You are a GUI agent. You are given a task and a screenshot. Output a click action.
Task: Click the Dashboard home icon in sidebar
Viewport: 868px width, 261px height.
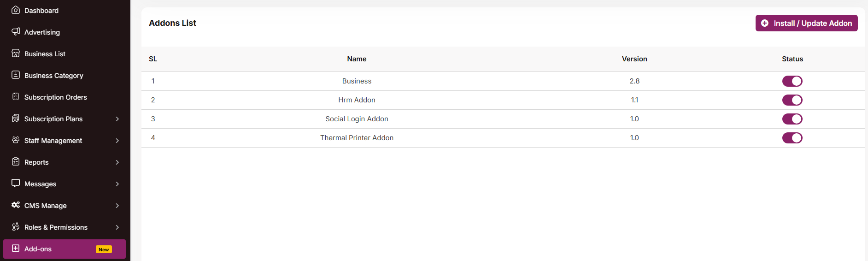[x=16, y=10]
